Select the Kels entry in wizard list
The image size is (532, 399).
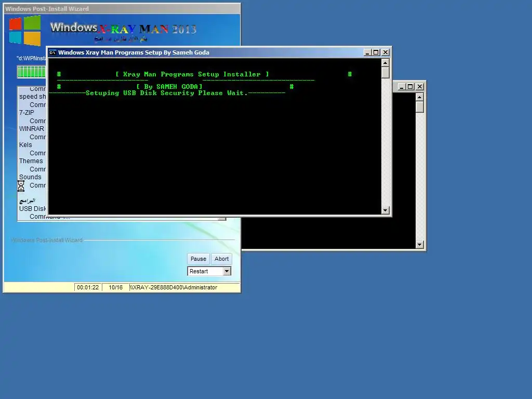point(25,145)
